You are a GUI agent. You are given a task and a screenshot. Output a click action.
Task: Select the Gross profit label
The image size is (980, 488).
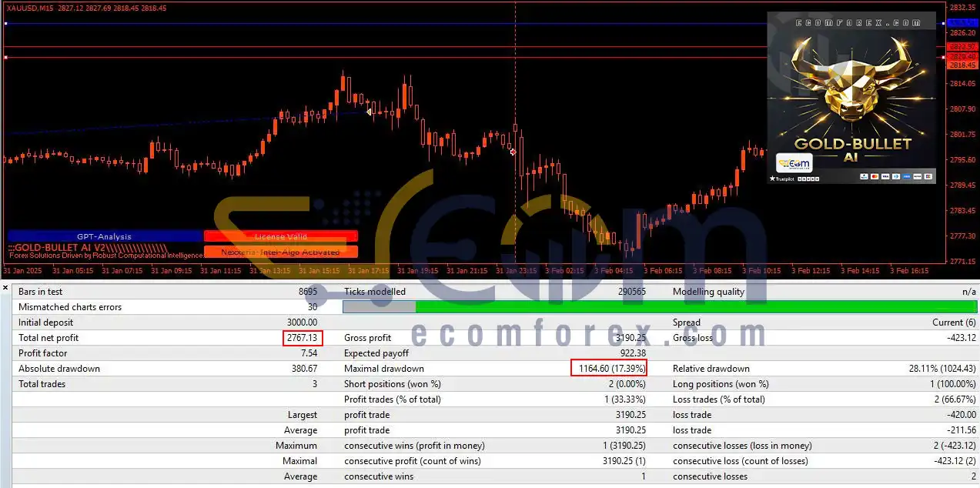tap(368, 338)
